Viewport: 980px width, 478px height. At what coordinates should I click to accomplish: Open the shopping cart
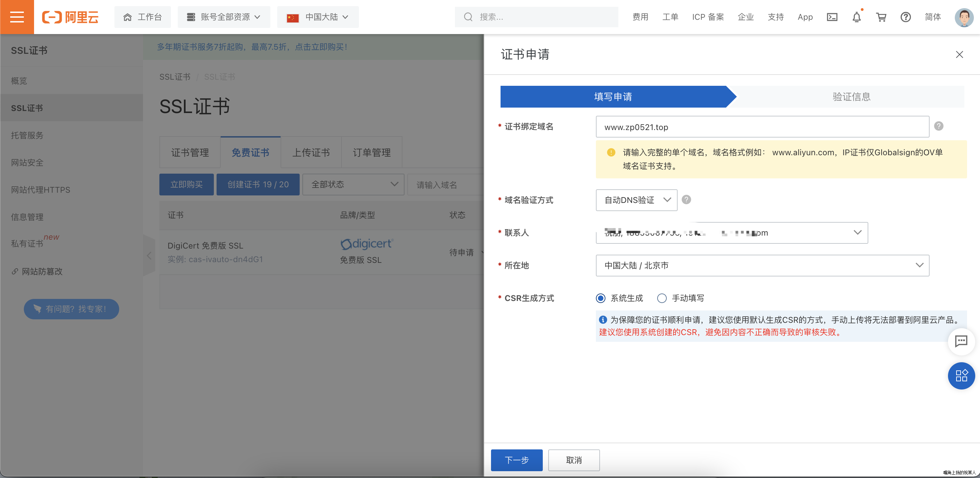pyautogui.click(x=881, y=17)
